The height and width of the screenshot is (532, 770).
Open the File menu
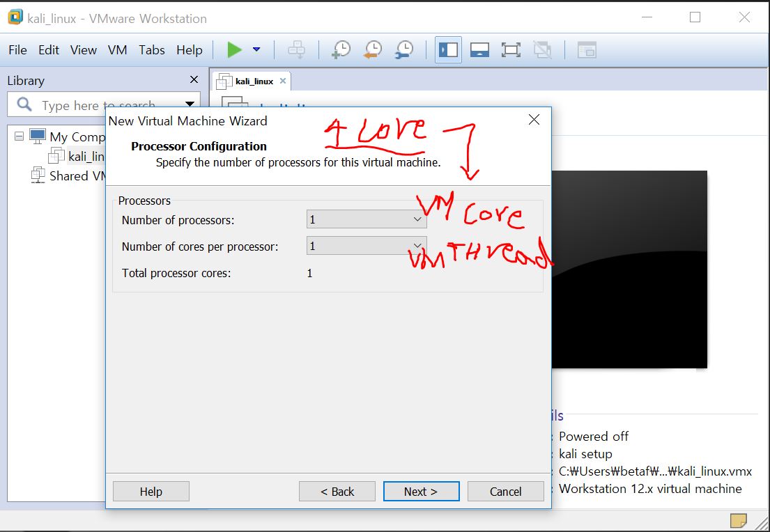pos(17,50)
